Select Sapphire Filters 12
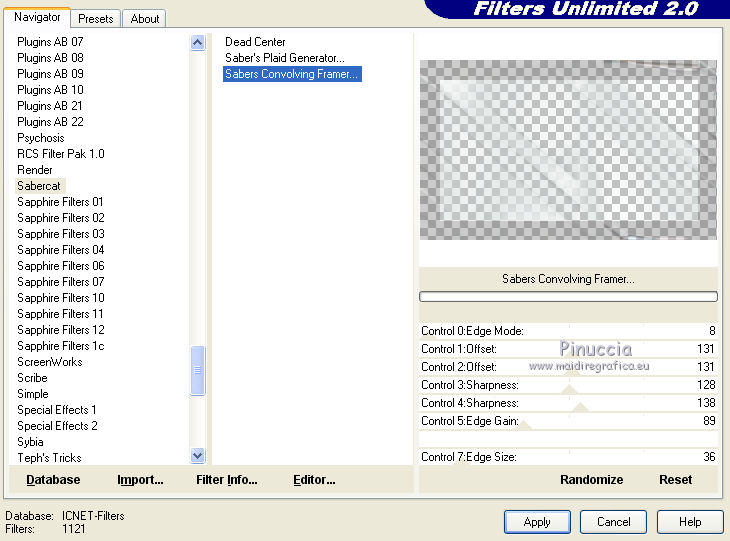The height and width of the screenshot is (541, 730). click(61, 330)
